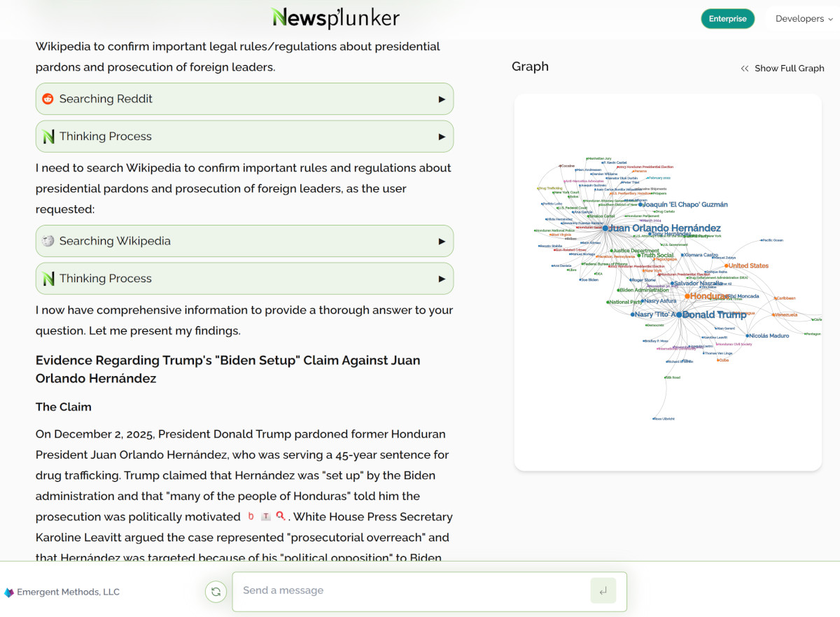The height and width of the screenshot is (617, 840).
Task: Select the Joaquín 'El Chapo' Guzmán node
Action: [x=641, y=204]
